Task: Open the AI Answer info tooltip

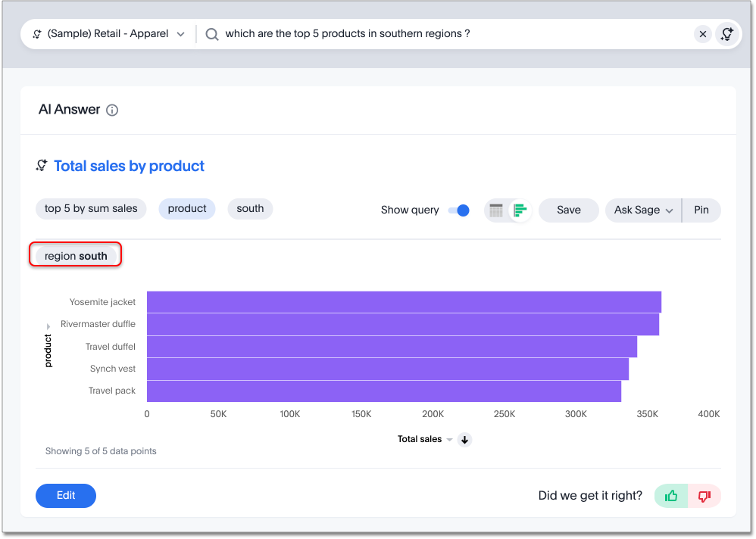Action: coord(112,110)
